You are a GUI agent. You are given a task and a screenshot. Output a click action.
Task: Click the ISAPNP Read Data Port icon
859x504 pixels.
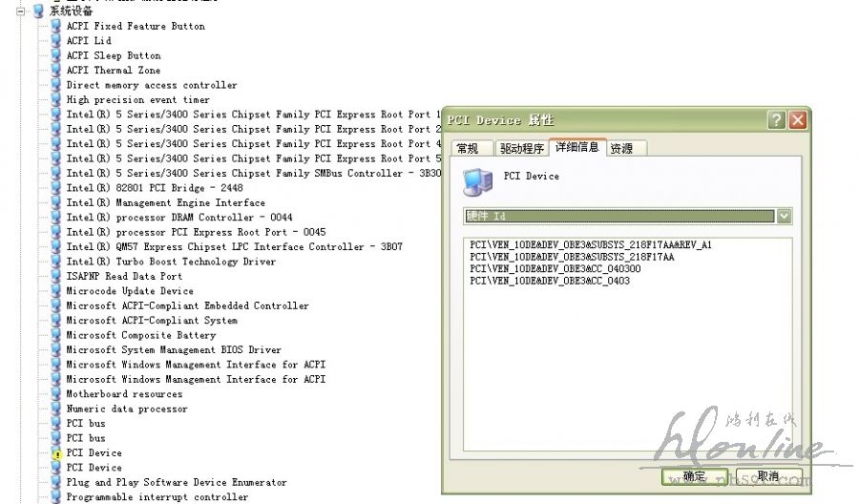pos(56,276)
